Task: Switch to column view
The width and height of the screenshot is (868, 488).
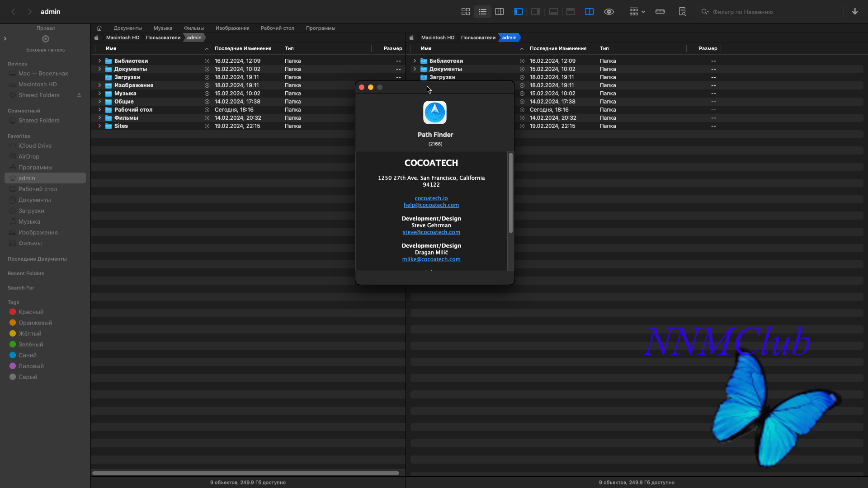Action: [x=499, y=12]
